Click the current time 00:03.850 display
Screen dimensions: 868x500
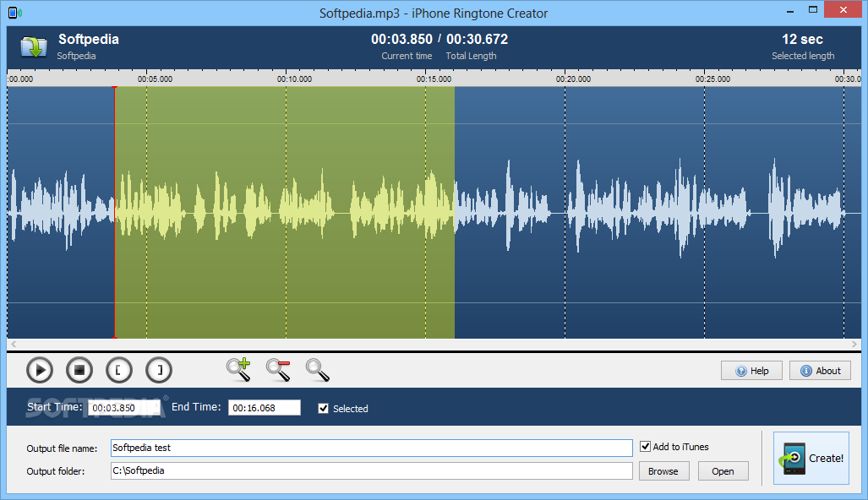point(401,39)
